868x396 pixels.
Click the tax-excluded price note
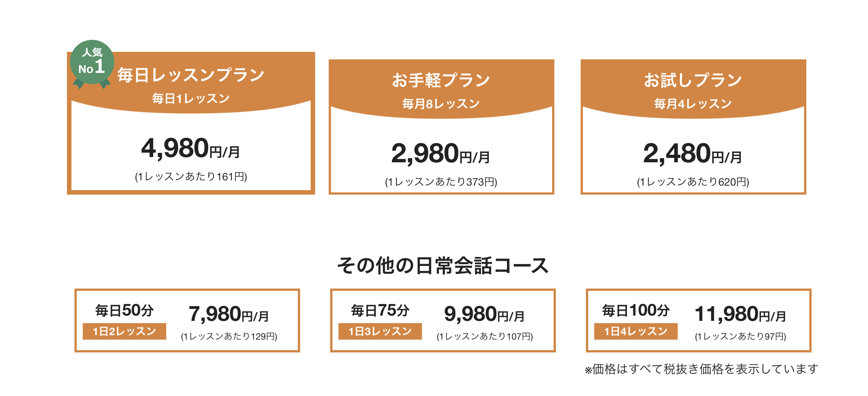(702, 369)
